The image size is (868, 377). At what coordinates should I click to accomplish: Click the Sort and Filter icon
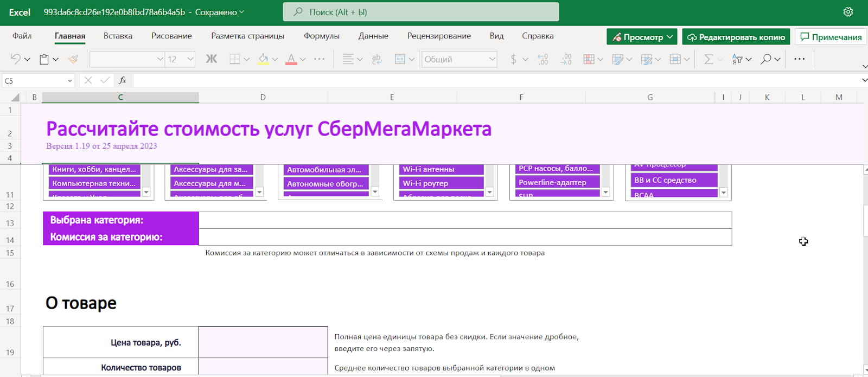pyautogui.click(x=737, y=59)
